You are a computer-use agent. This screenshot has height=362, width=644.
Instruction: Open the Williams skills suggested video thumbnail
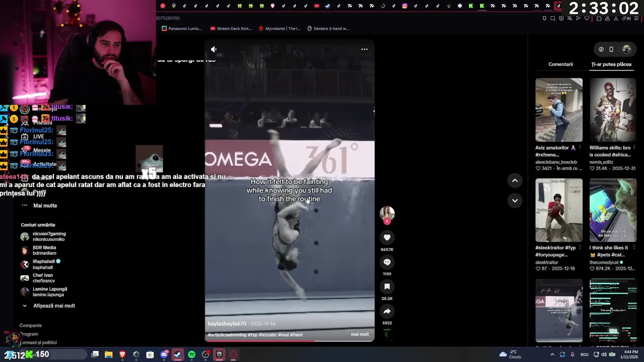tap(613, 110)
